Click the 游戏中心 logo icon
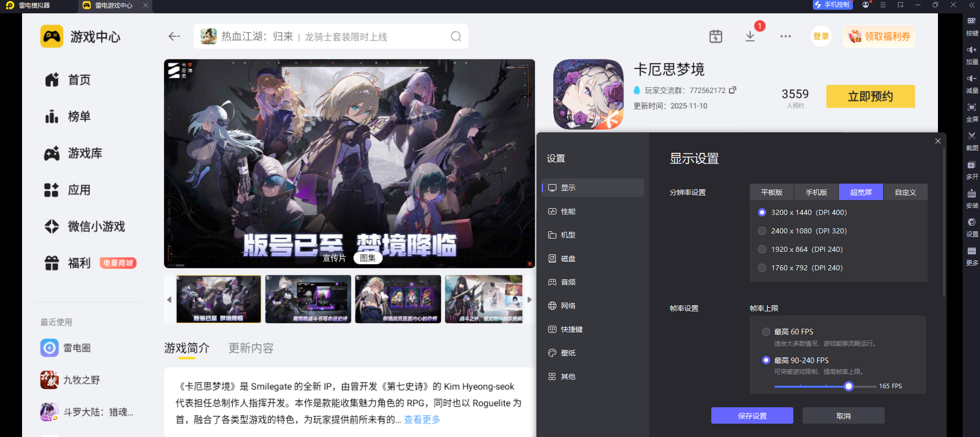The width and height of the screenshot is (980, 437). coord(52,36)
